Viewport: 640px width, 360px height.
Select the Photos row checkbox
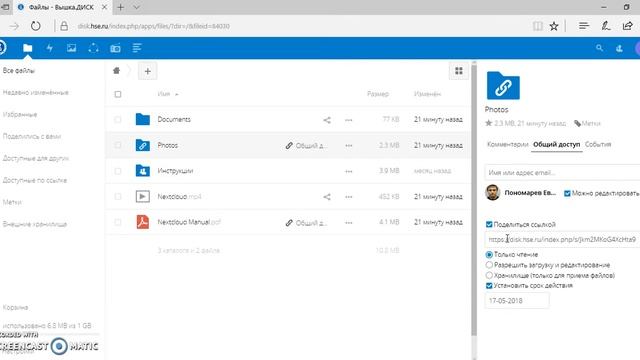[x=118, y=145]
